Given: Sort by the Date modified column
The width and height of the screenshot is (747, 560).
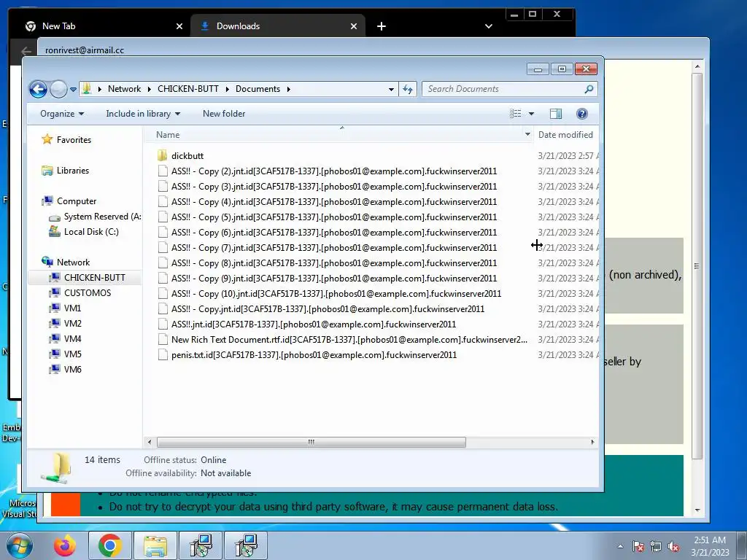Looking at the screenshot, I should point(566,135).
